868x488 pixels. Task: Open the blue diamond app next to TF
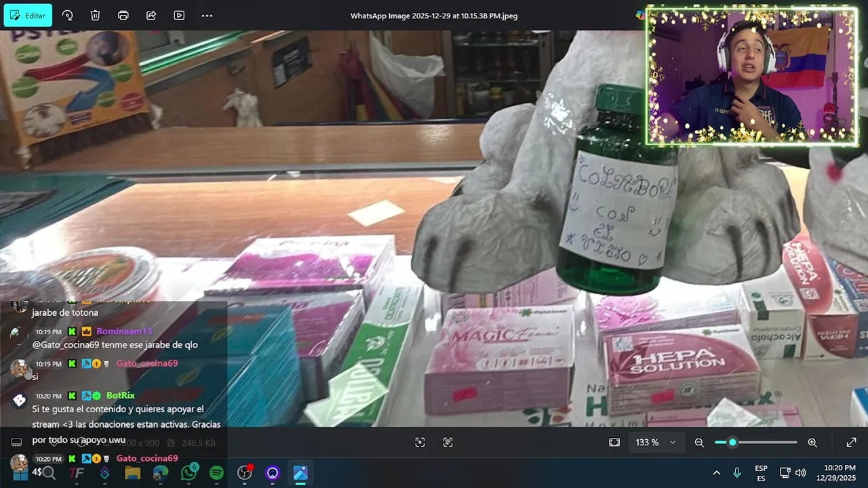tap(104, 473)
